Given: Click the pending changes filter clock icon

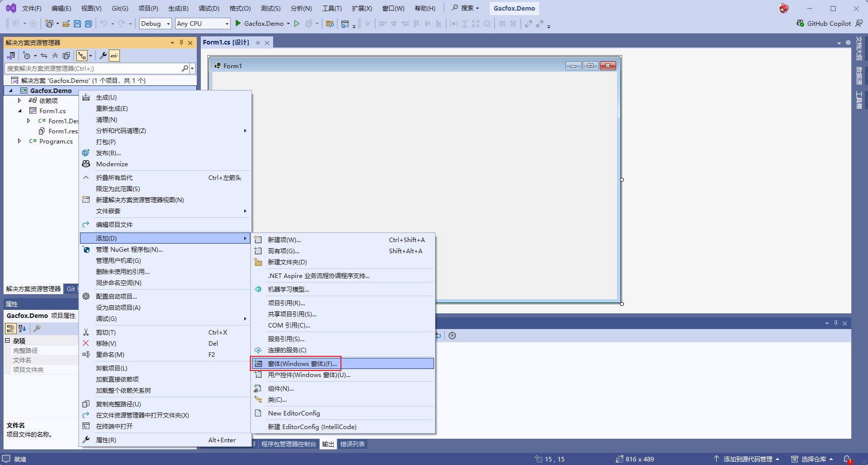Looking at the screenshot, I should pos(27,56).
